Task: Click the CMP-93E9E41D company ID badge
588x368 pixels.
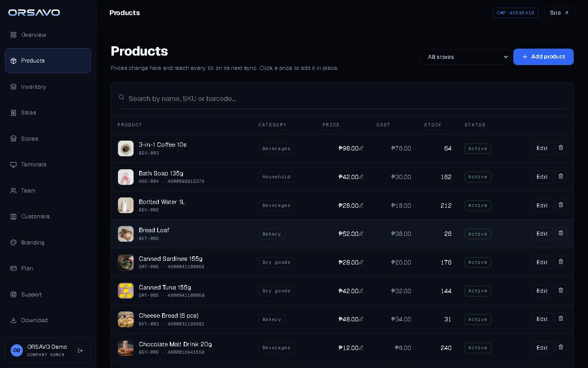Action: (x=515, y=13)
